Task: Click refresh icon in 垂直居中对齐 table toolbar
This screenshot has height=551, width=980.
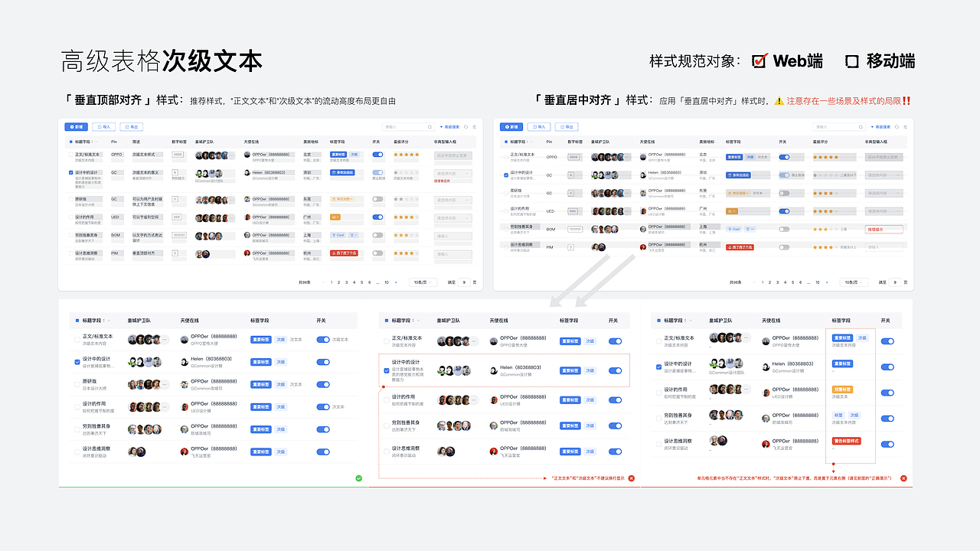Action: click(x=897, y=127)
